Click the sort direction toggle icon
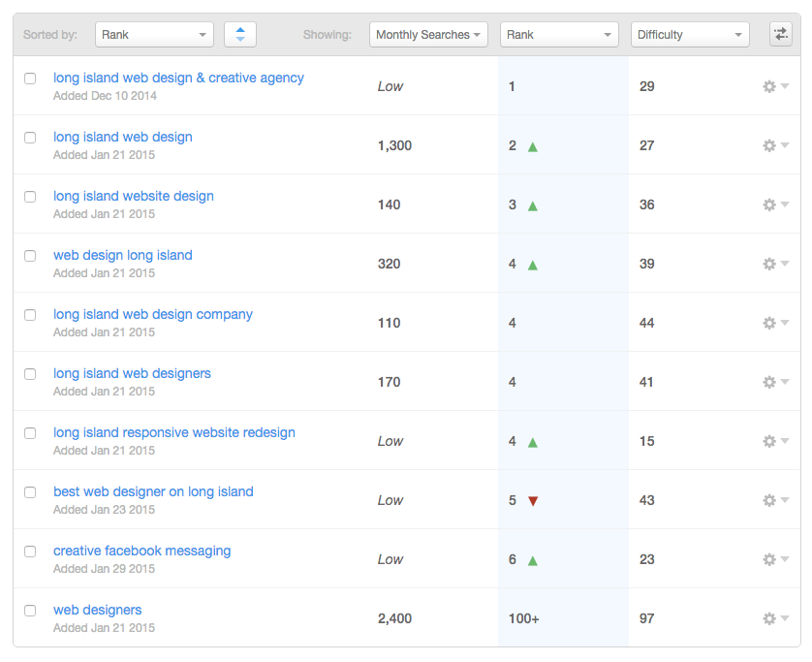This screenshot has height=662, width=812. tap(239, 35)
